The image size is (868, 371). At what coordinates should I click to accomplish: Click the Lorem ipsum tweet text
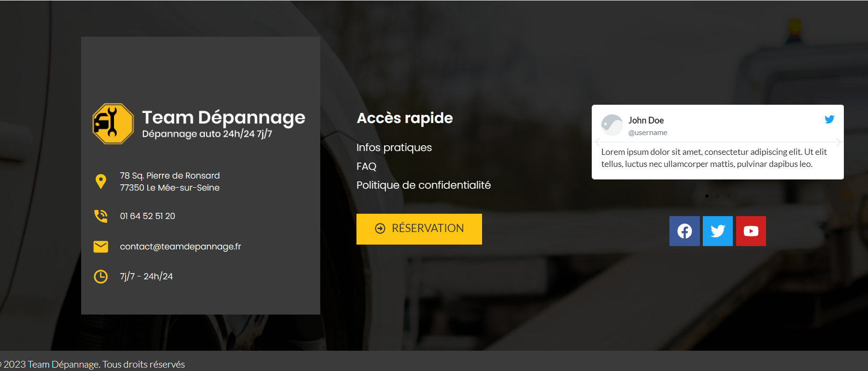tap(714, 158)
